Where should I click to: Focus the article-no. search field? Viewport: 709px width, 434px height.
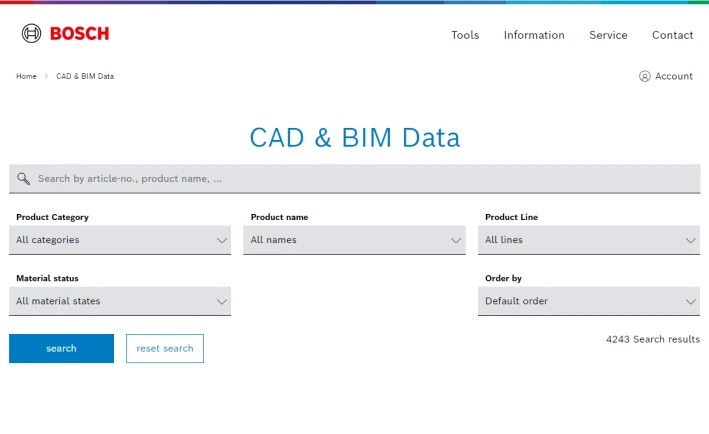tap(354, 179)
